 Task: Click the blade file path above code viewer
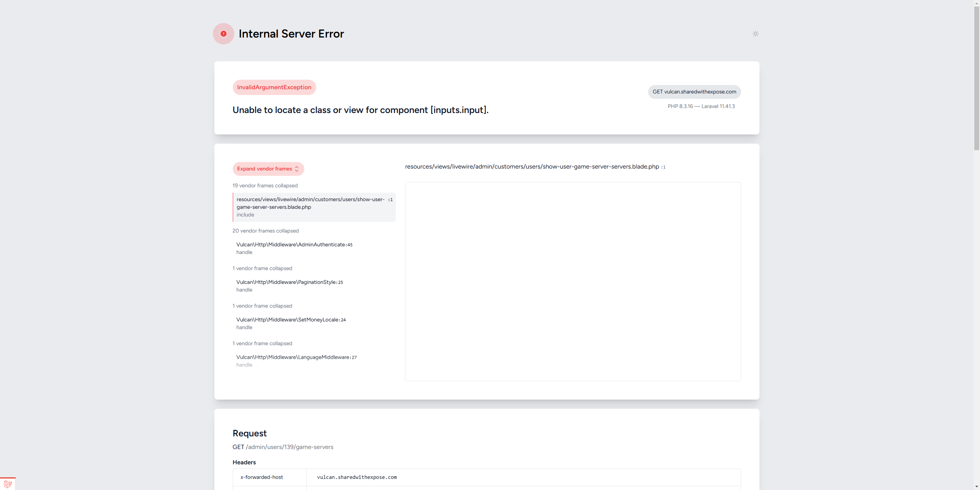pos(532,167)
